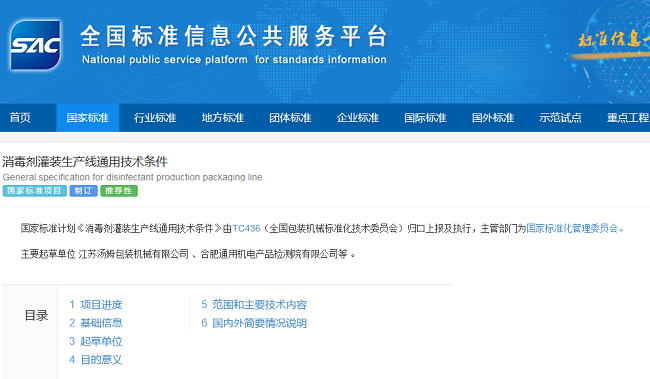Select the 国家标准 navigation tab
650x379 pixels.
[87, 118]
